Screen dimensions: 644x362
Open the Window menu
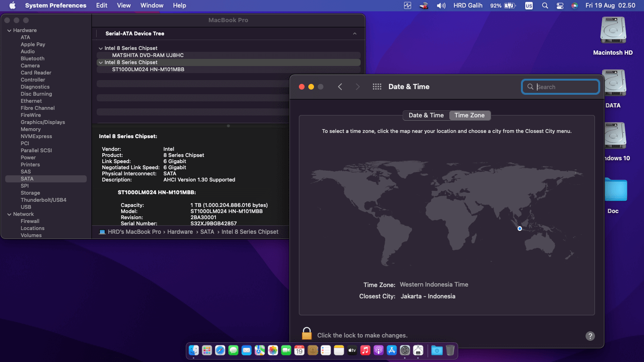pos(152,6)
